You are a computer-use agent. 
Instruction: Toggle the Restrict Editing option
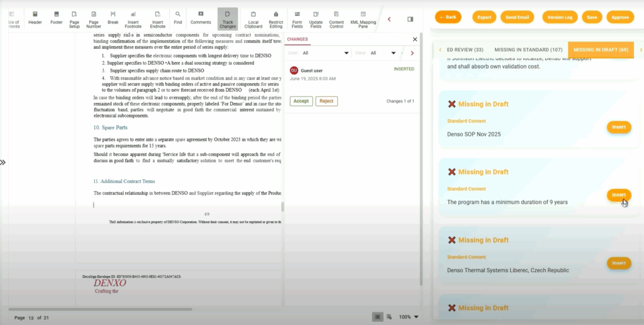click(x=275, y=18)
